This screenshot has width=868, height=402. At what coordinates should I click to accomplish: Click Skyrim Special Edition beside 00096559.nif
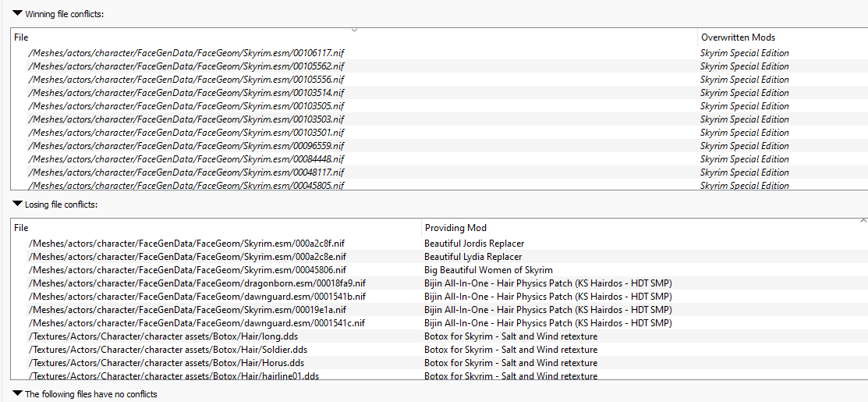pyautogui.click(x=745, y=146)
